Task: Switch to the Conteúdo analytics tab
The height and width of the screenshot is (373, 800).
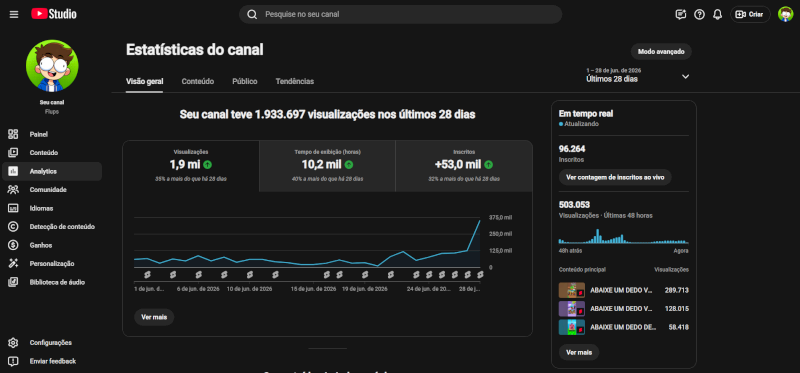Action: [197, 81]
